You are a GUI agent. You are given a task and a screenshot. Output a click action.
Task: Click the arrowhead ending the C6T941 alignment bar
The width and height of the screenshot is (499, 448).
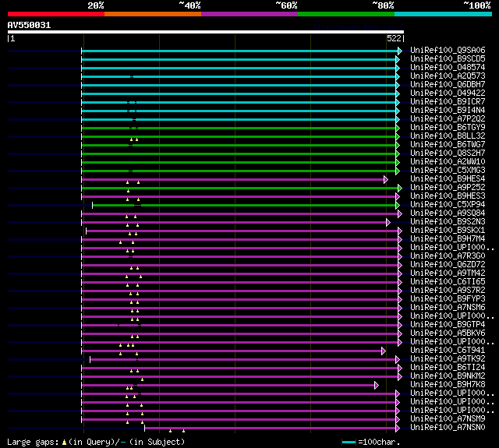[x=384, y=351]
